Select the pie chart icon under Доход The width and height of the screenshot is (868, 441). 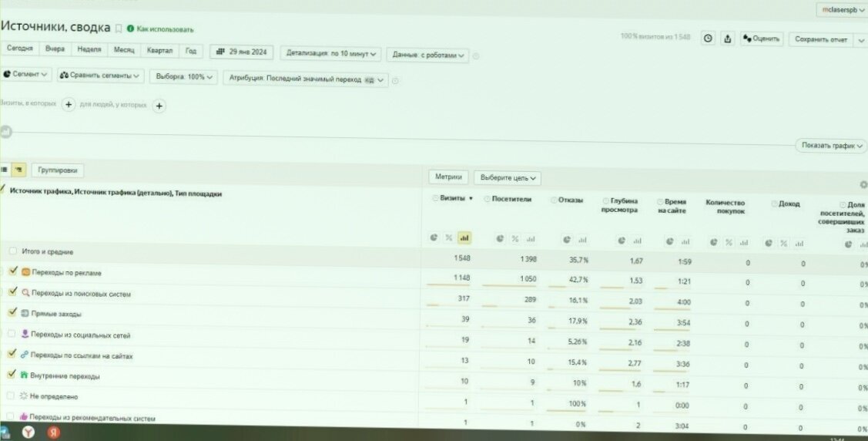click(x=769, y=243)
